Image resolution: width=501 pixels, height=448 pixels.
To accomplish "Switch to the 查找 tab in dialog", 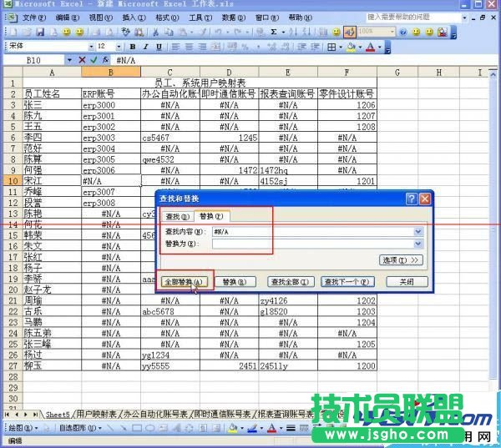I will pos(176,216).
